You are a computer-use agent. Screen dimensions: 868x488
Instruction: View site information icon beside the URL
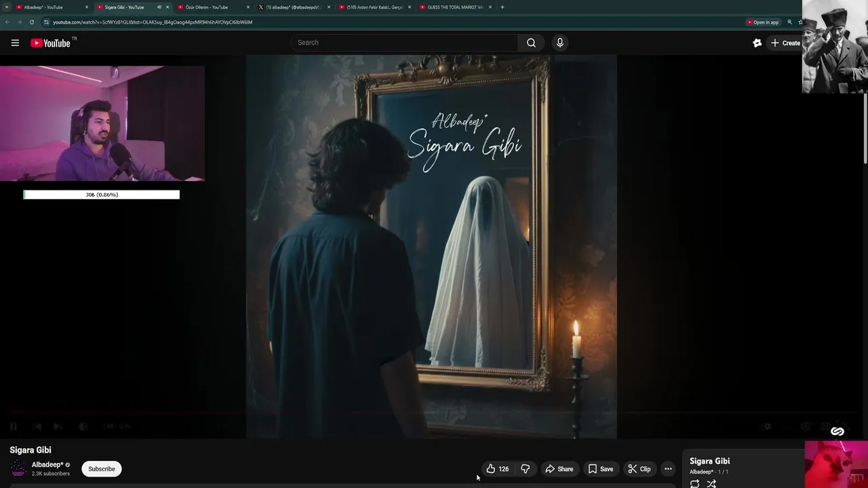(46, 22)
